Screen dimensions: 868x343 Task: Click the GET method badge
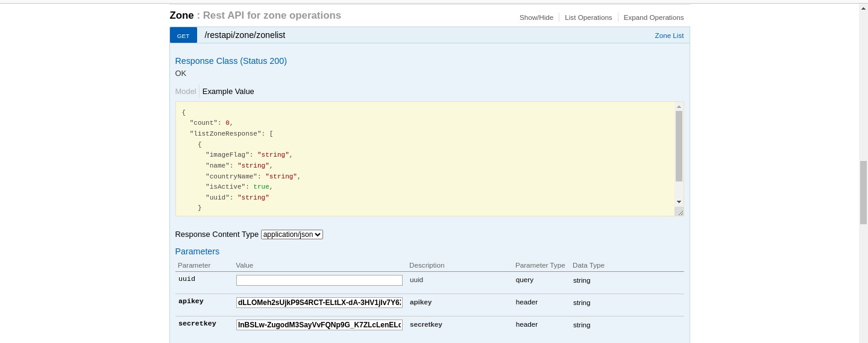pyautogui.click(x=183, y=35)
